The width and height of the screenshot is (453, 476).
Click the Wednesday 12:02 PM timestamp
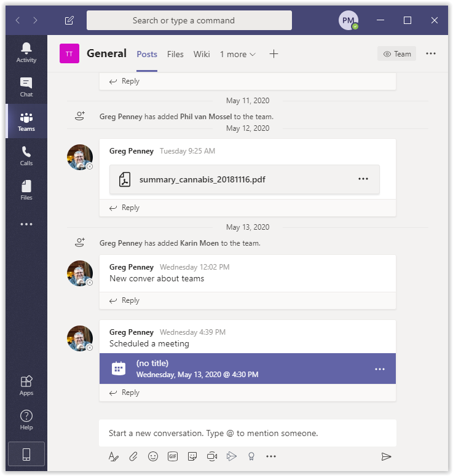click(x=194, y=267)
